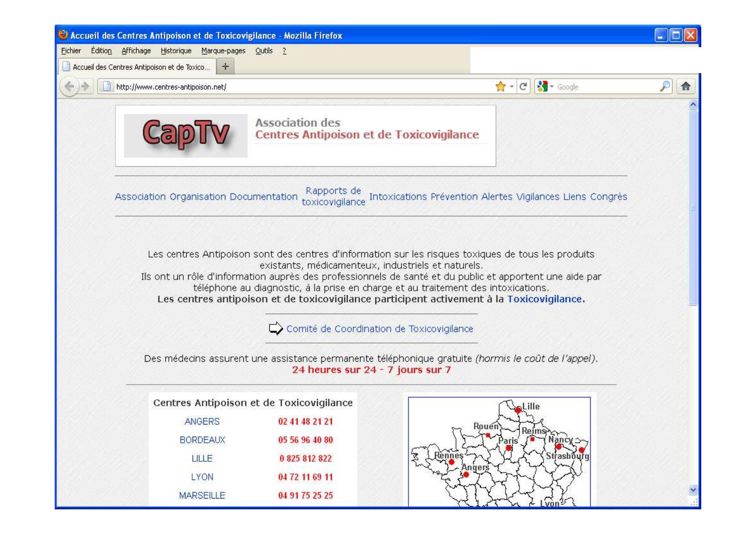756x534 pixels.
Task: Click the Bordeaux phone number 05 56 96 40 80
Action: point(306,440)
